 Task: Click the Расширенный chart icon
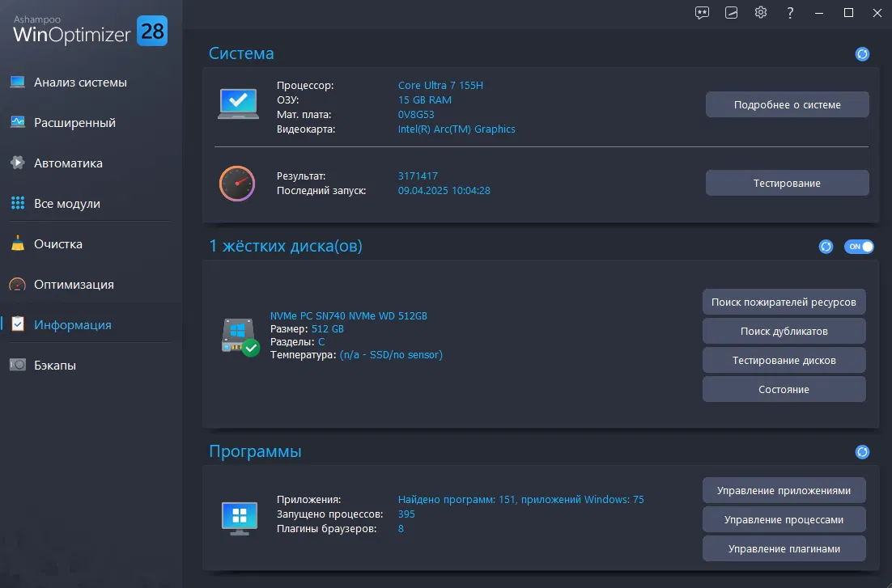click(x=18, y=122)
